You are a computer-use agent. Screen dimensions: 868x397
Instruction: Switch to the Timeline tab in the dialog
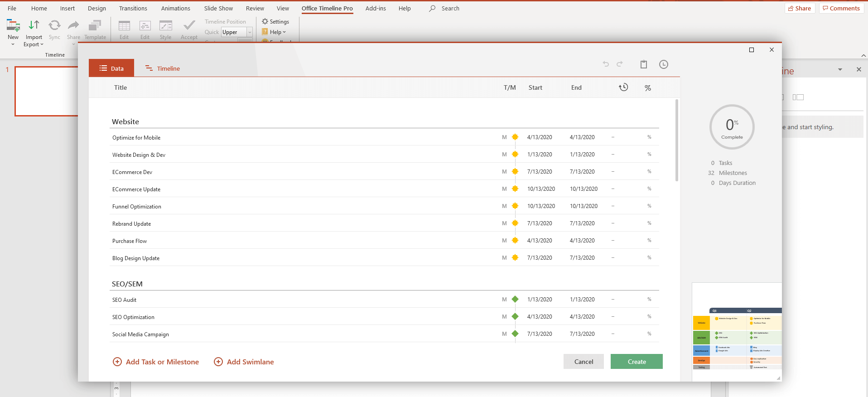163,68
